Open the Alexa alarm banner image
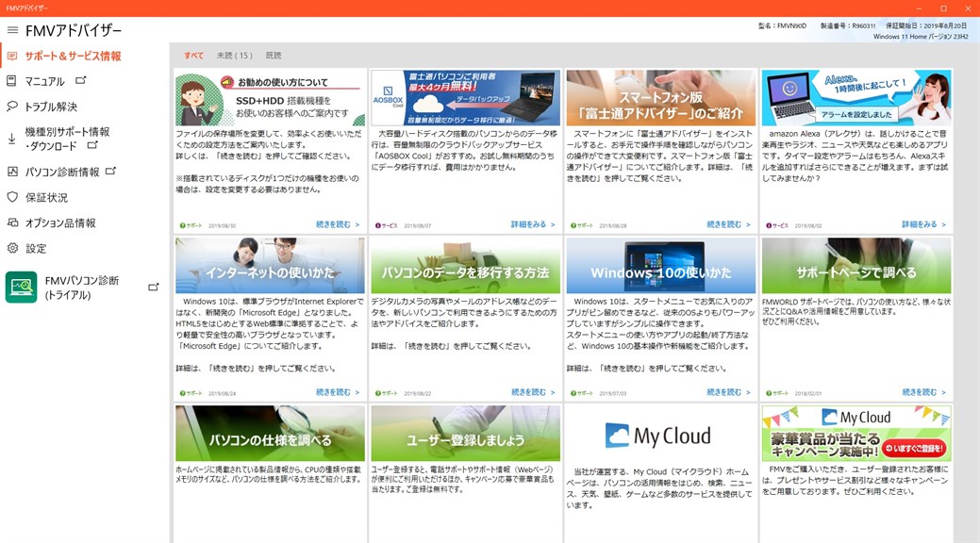The height and width of the screenshot is (543, 980). [x=856, y=97]
